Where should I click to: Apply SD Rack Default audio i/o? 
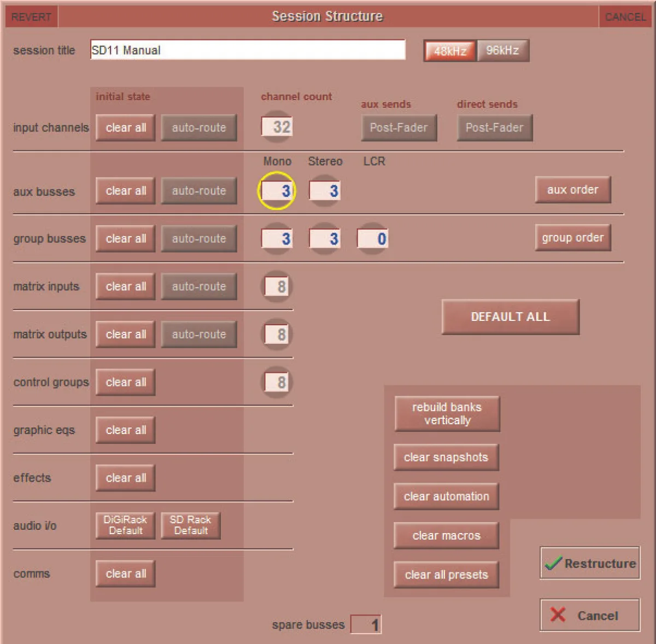(x=191, y=525)
